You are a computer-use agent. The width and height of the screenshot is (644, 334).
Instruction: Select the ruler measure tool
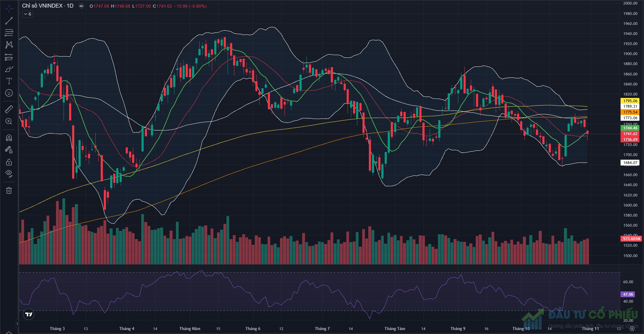9,109
